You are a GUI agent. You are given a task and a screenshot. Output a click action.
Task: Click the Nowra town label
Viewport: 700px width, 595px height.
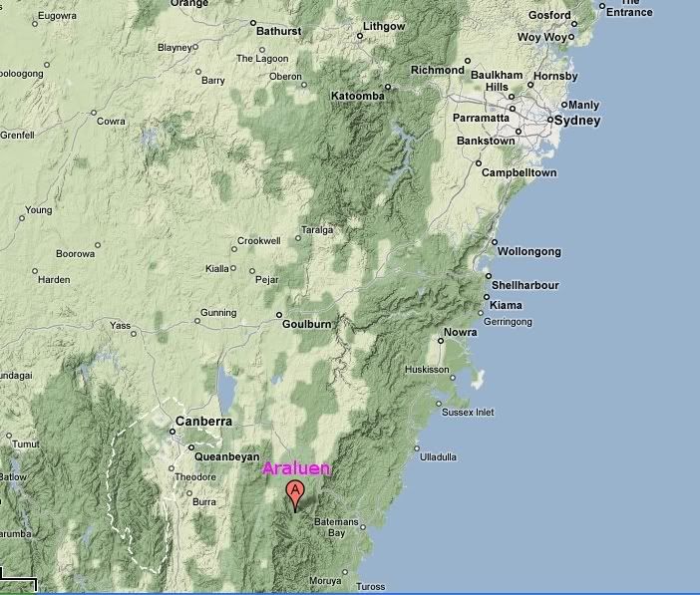461,333
